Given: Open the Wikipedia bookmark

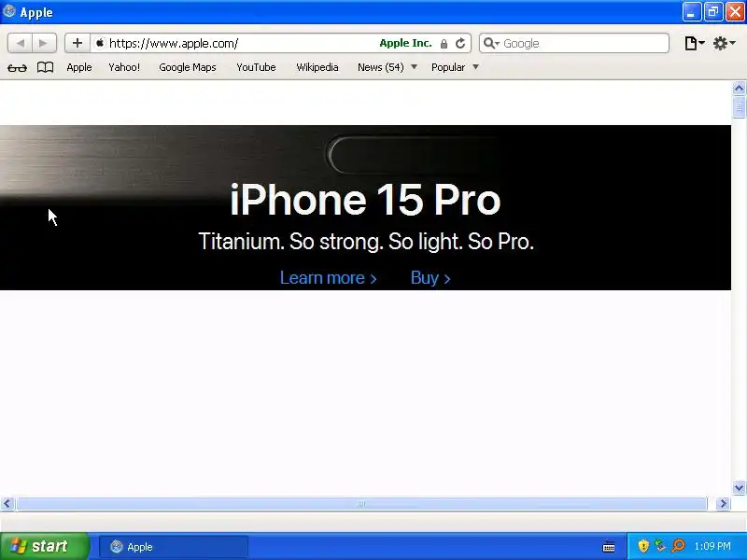Looking at the screenshot, I should tap(317, 67).
